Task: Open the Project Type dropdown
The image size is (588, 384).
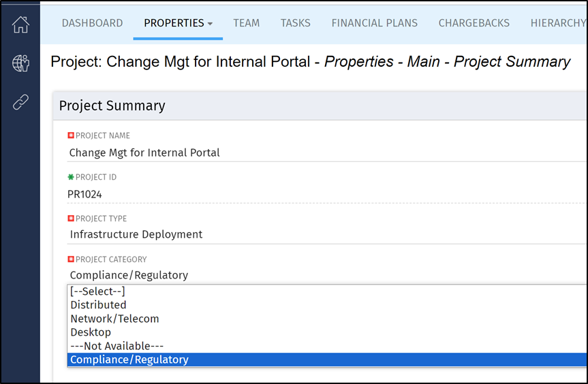Action: (x=320, y=234)
